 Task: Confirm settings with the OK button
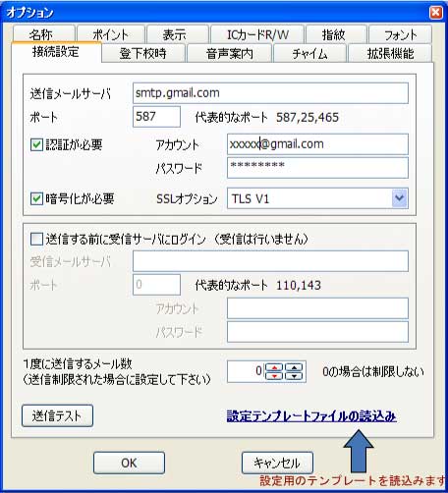point(129,463)
